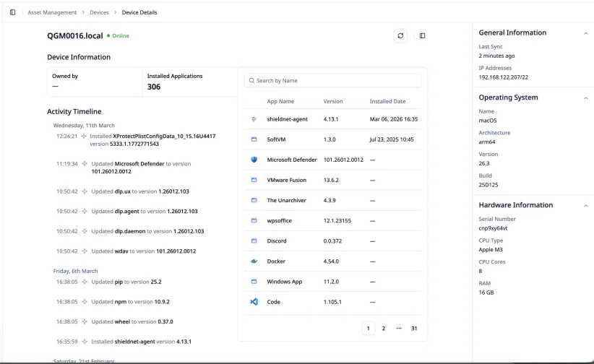594x364 pixels.
Task: Click the timeline icon for XProtectPlistConfigData install
Action: click(x=84, y=136)
